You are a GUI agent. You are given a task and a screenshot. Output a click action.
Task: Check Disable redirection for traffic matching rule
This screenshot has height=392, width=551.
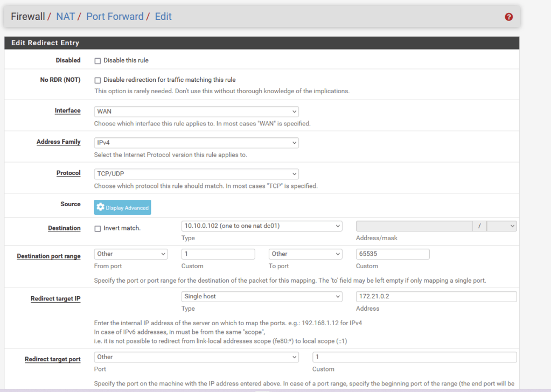click(x=98, y=80)
